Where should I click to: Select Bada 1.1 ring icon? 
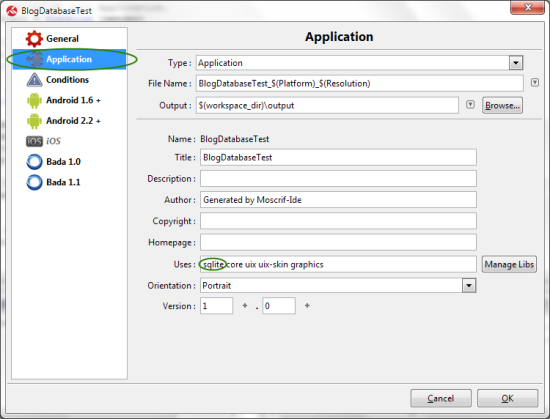[x=34, y=182]
